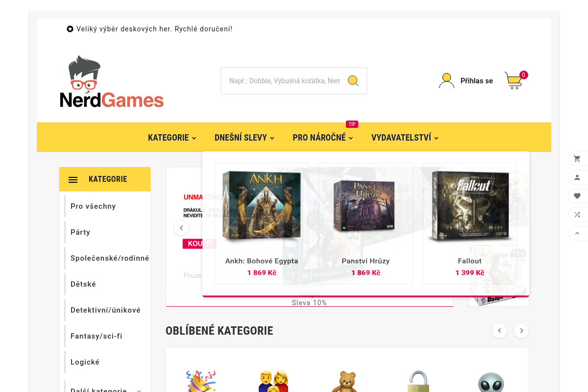Select Pro všechny category
This screenshot has height=392, width=588.
[x=93, y=206]
